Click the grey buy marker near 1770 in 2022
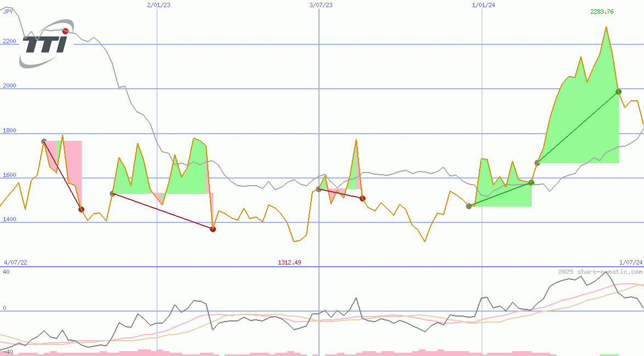 (44, 141)
